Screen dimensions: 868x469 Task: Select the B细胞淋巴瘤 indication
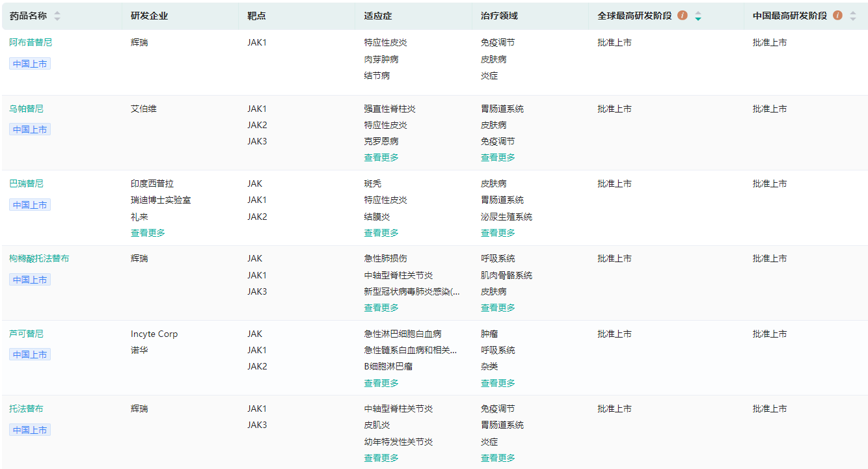[388, 366]
